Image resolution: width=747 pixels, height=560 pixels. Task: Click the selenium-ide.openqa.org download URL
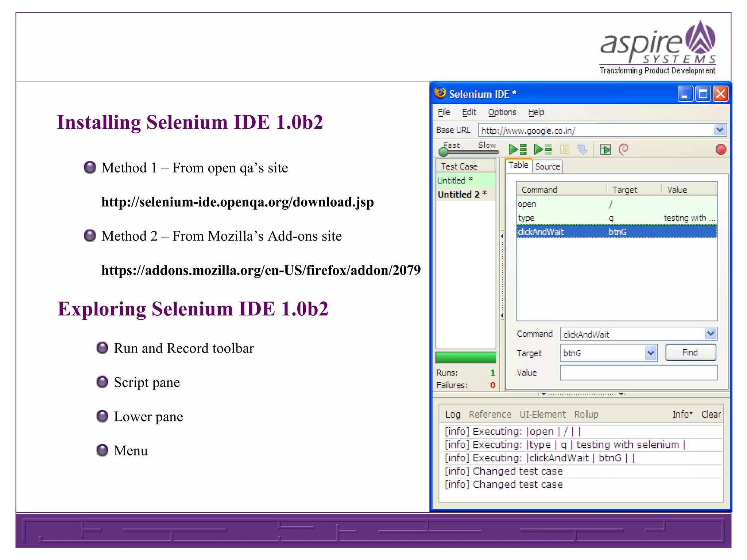(237, 202)
